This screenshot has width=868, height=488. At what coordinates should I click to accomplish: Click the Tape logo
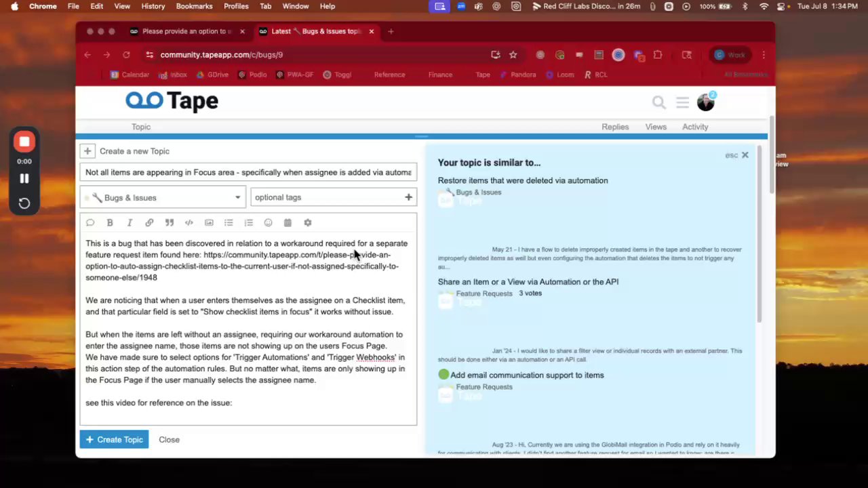tap(172, 101)
